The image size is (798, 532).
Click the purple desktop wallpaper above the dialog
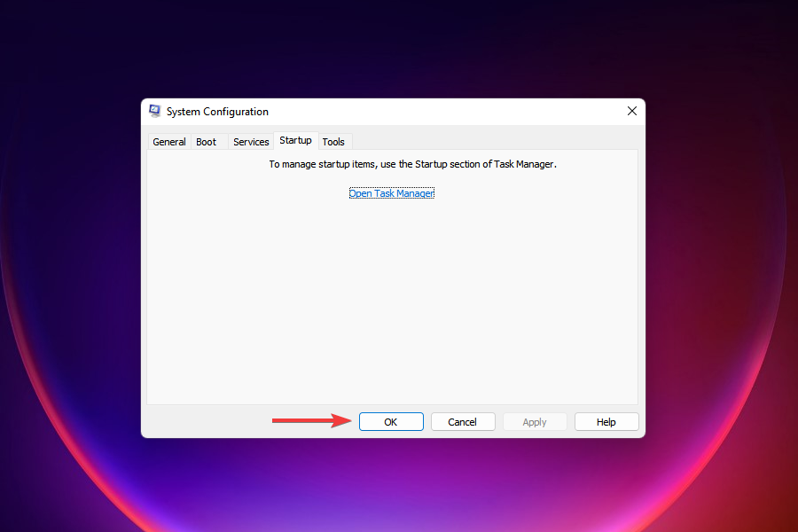[x=399, y=49]
